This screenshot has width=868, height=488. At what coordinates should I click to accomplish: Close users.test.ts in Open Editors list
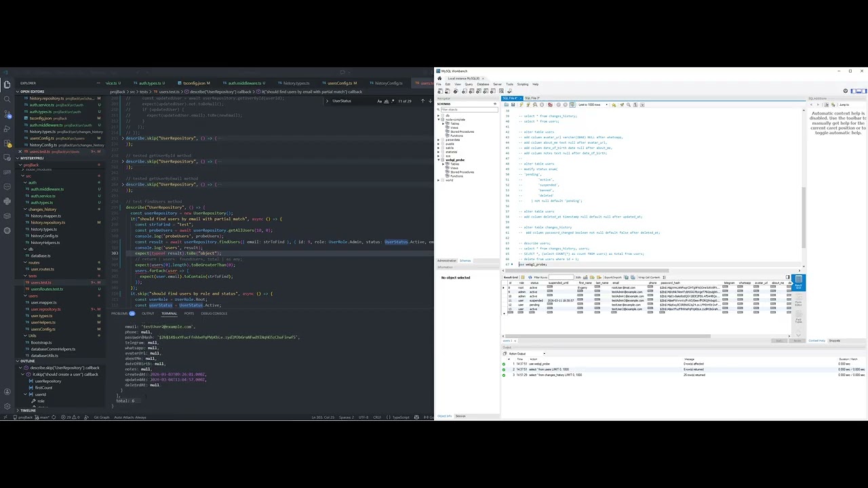(x=20, y=152)
